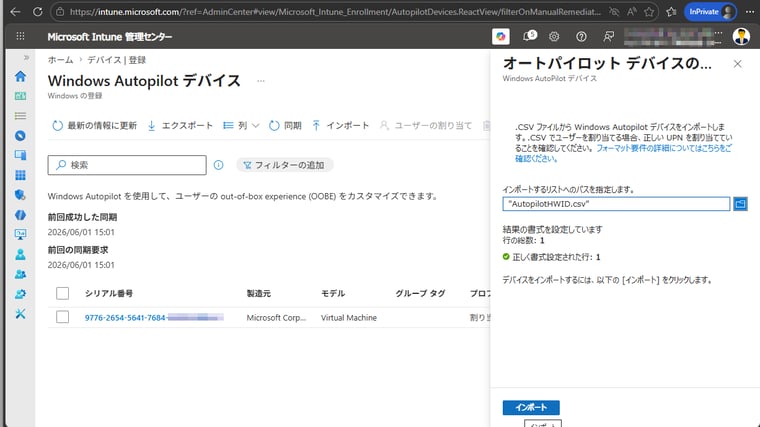Screen dimensions: 760x427
Task: Open the Groups icon in the sidebar
Action: point(20,274)
